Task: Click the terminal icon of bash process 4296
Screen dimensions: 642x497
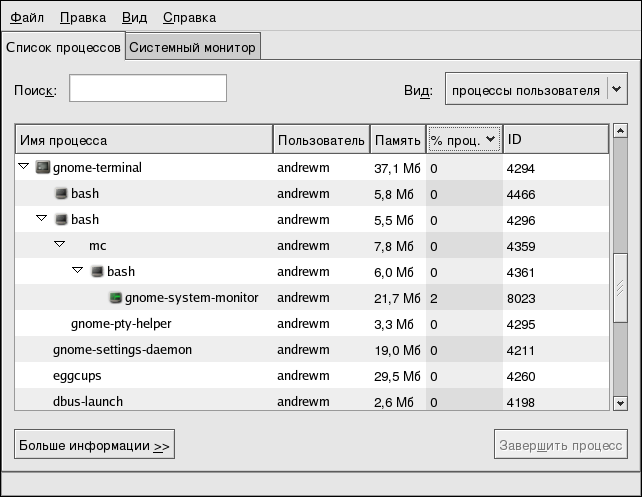Action: pyautogui.click(x=60, y=220)
